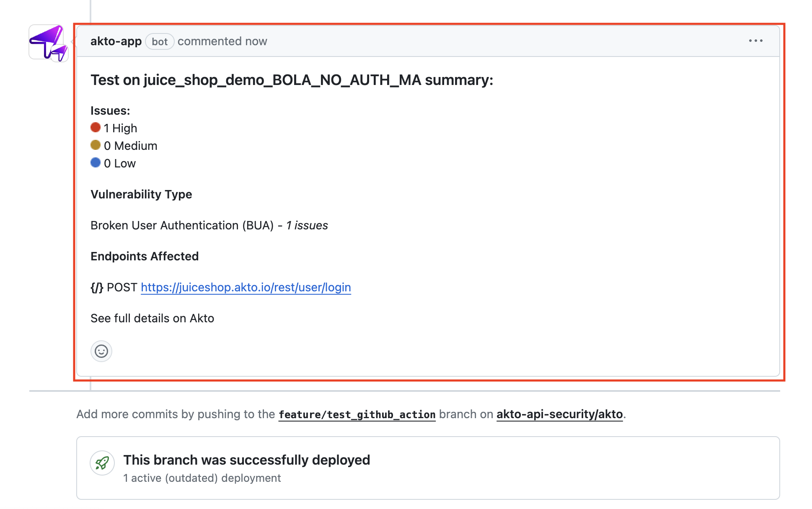Screen dimensions: 812x509
Task: Click the akto-app avatar logo
Action: click(x=48, y=43)
